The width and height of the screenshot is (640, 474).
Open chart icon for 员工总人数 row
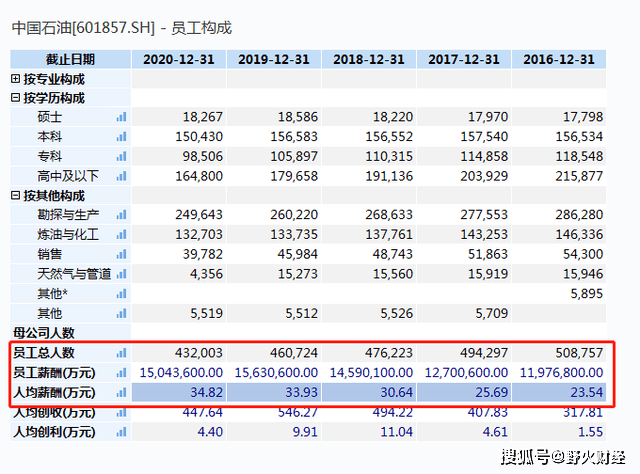[x=121, y=353]
